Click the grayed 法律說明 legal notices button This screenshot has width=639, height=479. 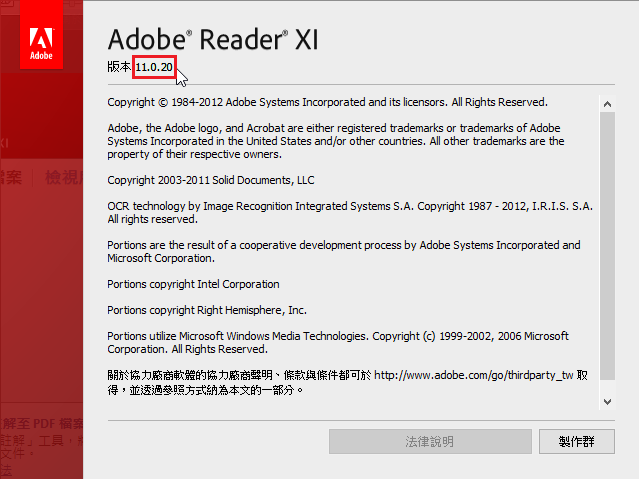[430, 441]
